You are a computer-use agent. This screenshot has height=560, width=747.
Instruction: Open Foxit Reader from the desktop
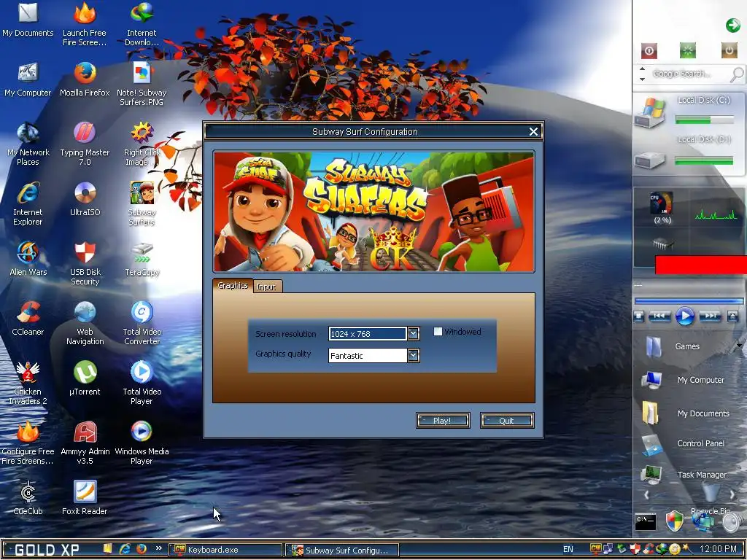(x=85, y=498)
